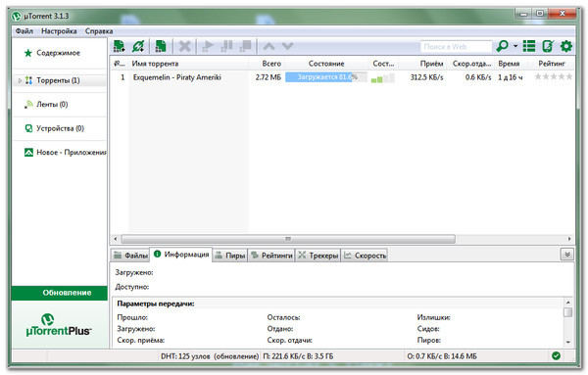Switch to the Файлы tab

tap(130, 256)
